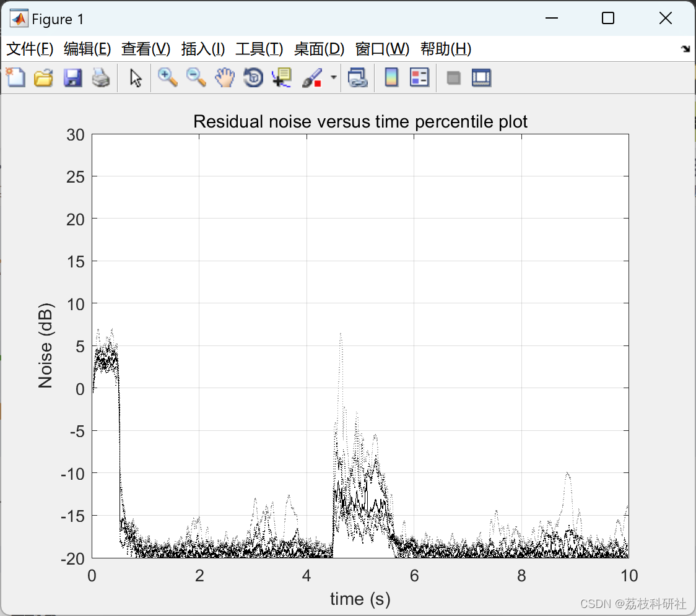Toggle plot edit mode with arrow tool
This screenshot has height=616, width=696.
click(x=134, y=77)
